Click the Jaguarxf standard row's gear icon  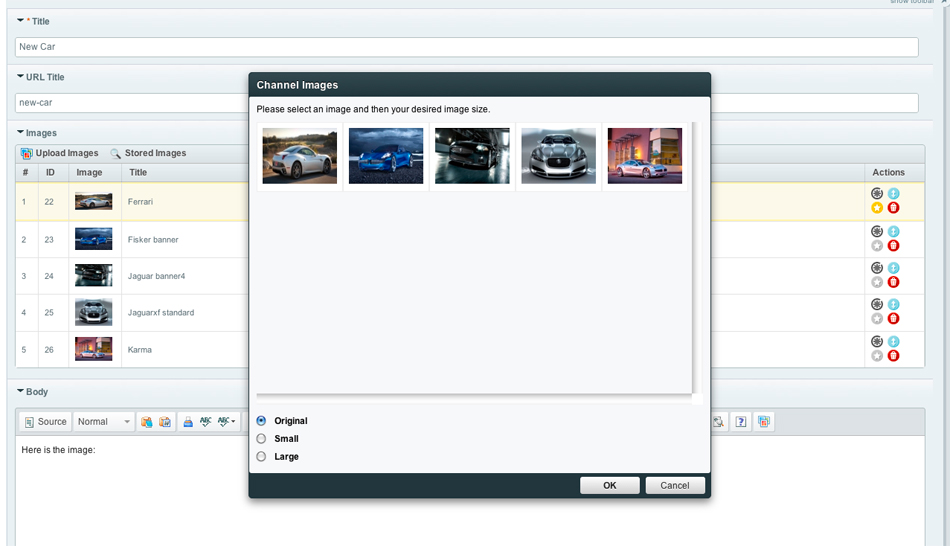click(877, 304)
